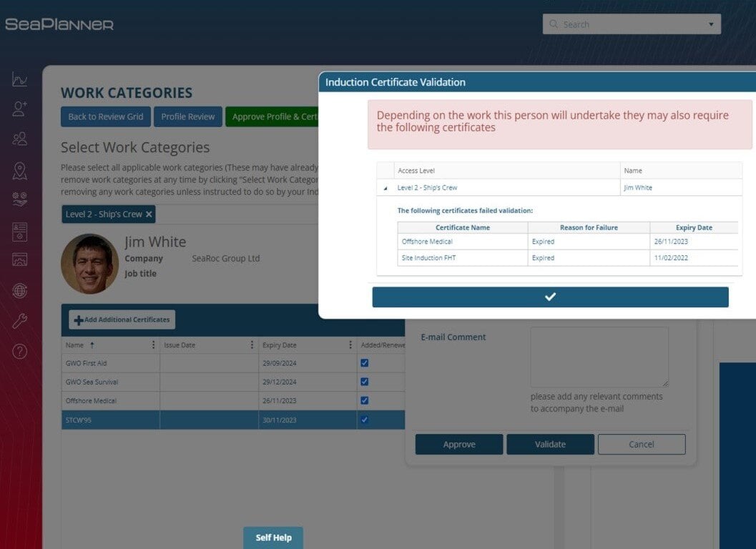Image resolution: width=756 pixels, height=549 pixels.
Task: Open the globe sync icon
Action: click(x=19, y=290)
